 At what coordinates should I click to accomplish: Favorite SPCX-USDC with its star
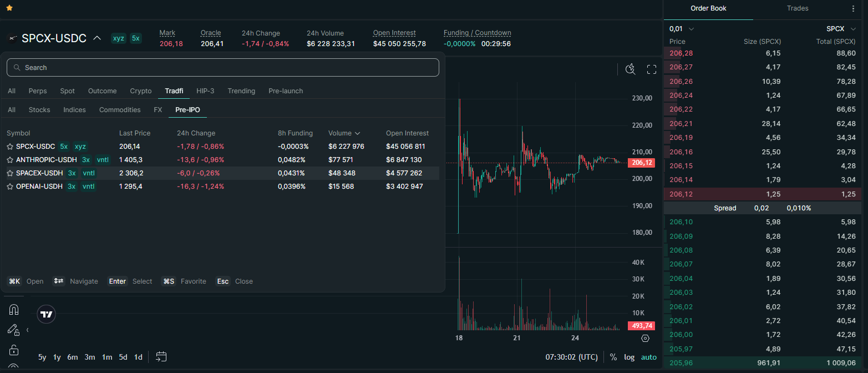[x=10, y=147]
